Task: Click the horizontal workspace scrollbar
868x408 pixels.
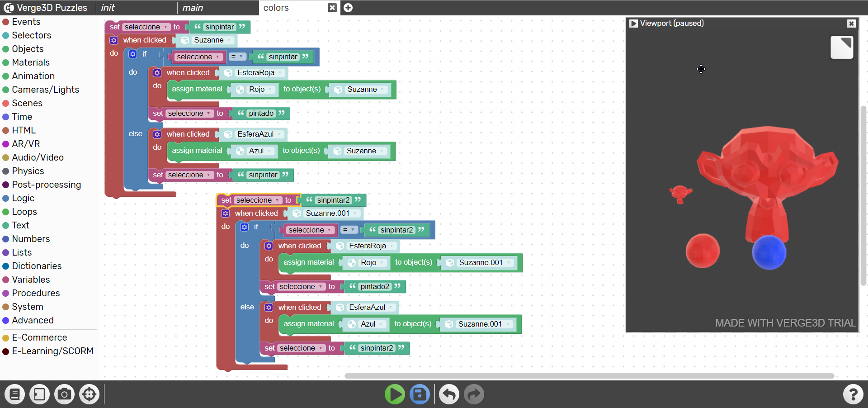Action: coord(589,376)
